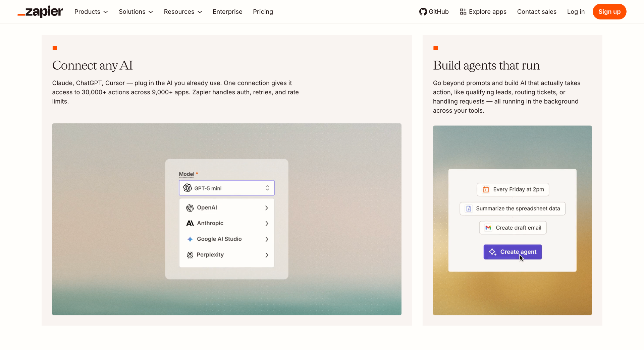Click the Sign up button
The image size is (644, 350).
click(x=609, y=12)
